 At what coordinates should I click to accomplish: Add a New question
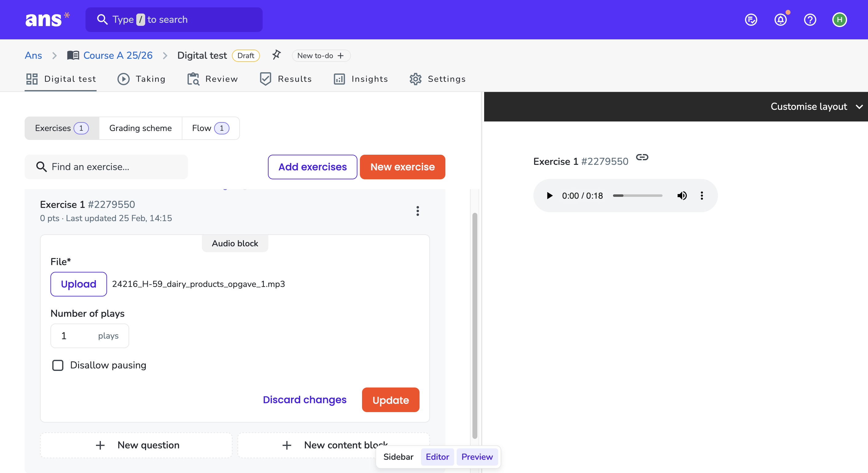click(x=136, y=445)
